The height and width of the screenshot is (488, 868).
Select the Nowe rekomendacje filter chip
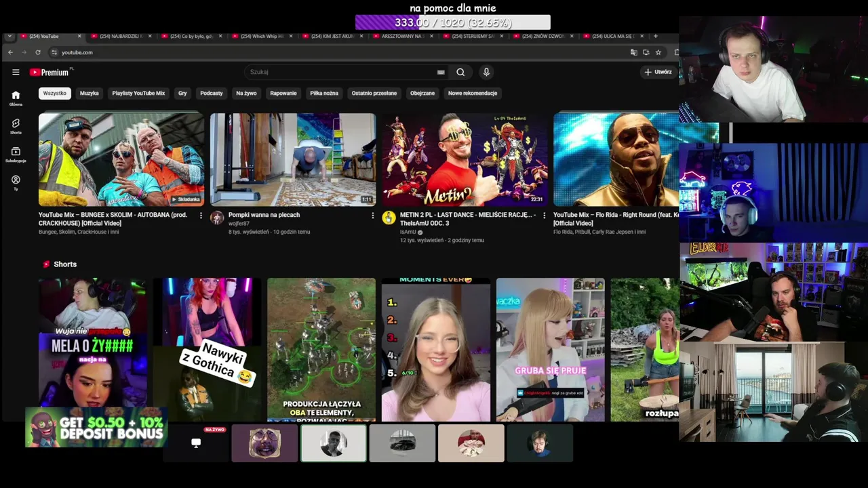click(473, 93)
